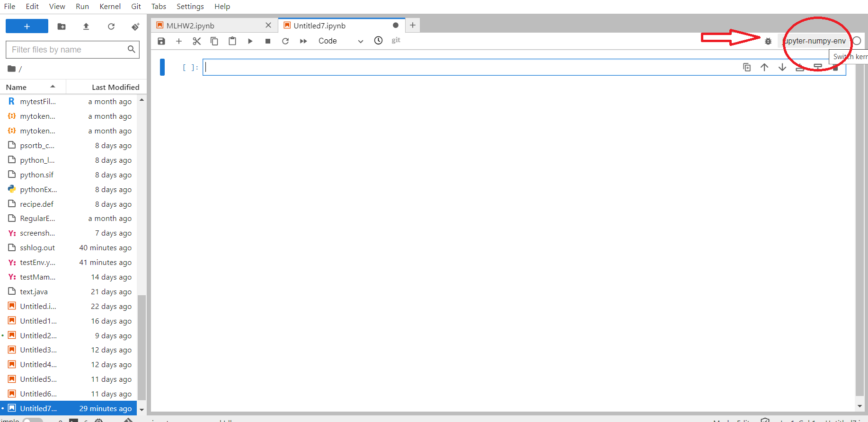Open the Edit menu
This screenshot has height=422, width=868.
click(x=32, y=7)
